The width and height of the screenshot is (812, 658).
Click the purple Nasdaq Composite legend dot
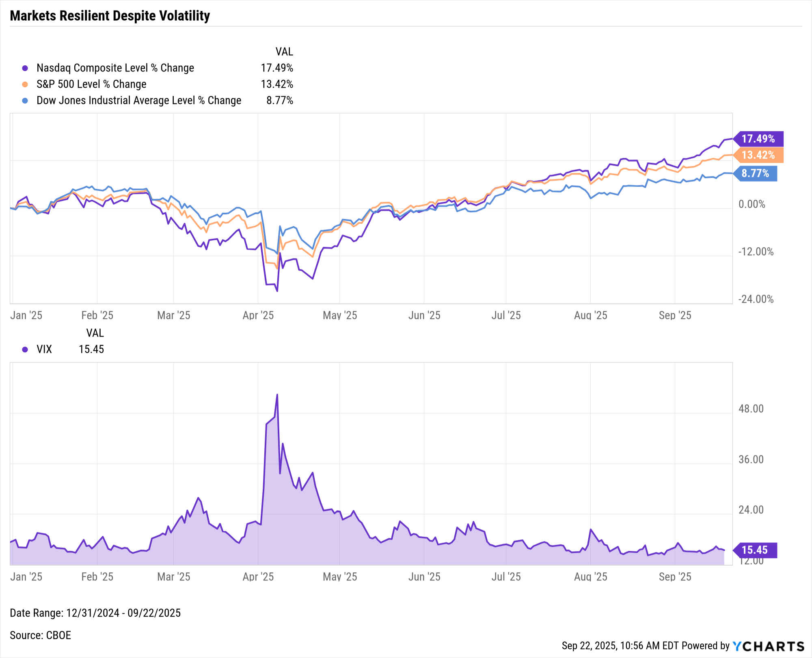click(25, 68)
